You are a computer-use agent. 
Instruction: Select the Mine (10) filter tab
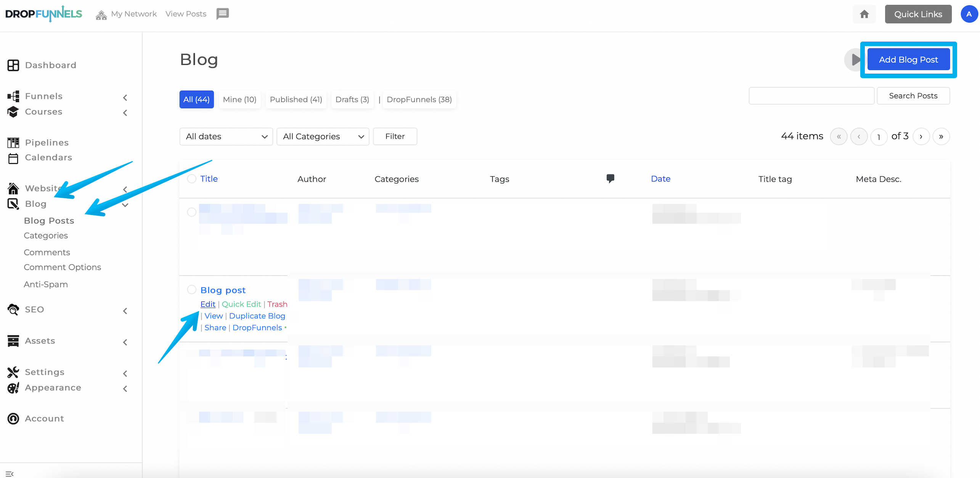[239, 99]
